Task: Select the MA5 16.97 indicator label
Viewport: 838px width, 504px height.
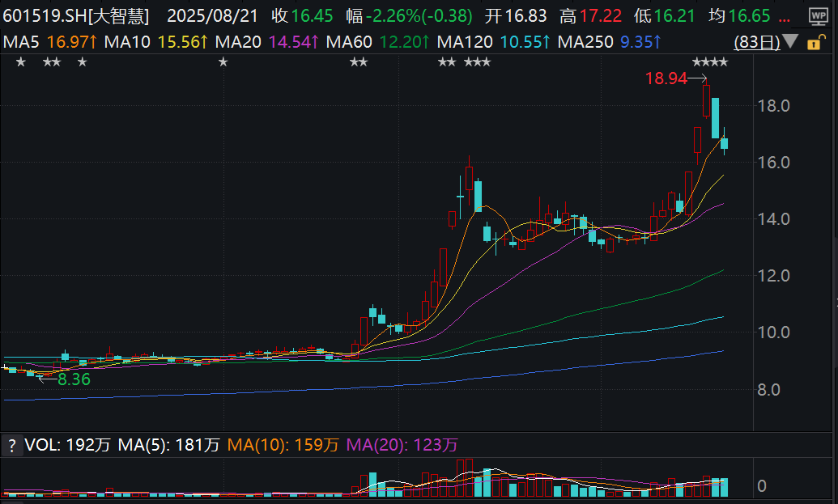Action: pyautogui.click(x=50, y=41)
